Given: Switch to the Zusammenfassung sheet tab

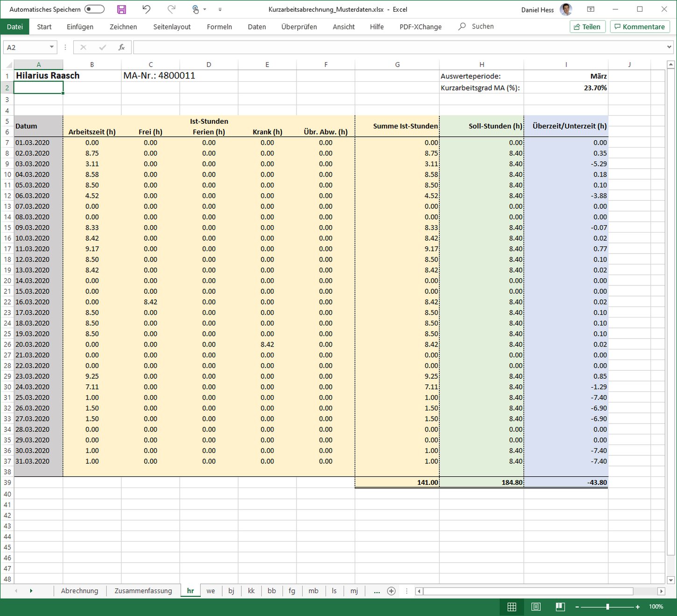Looking at the screenshot, I should click(143, 591).
